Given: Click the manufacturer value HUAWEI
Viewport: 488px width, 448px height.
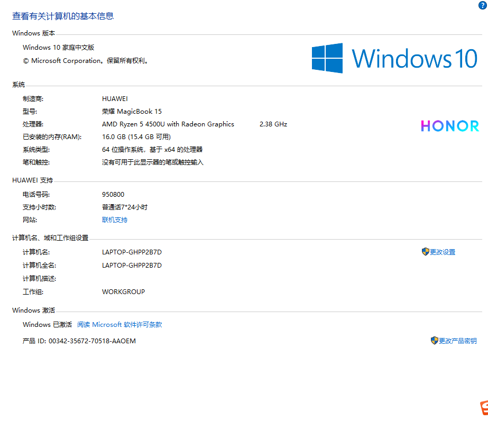Looking at the screenshot, I should [x=115, y=99].
